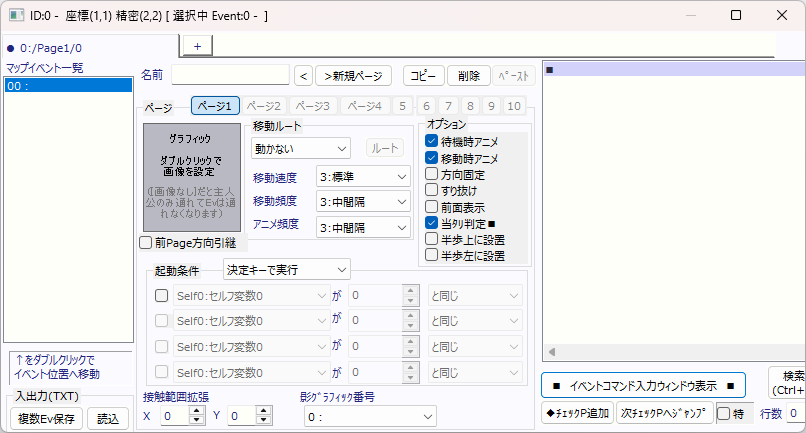Click the application icon in the title bar
Image resolution: width=806 pixels, height=433 pixels.
pyautogui.click(x=16, y=15)
